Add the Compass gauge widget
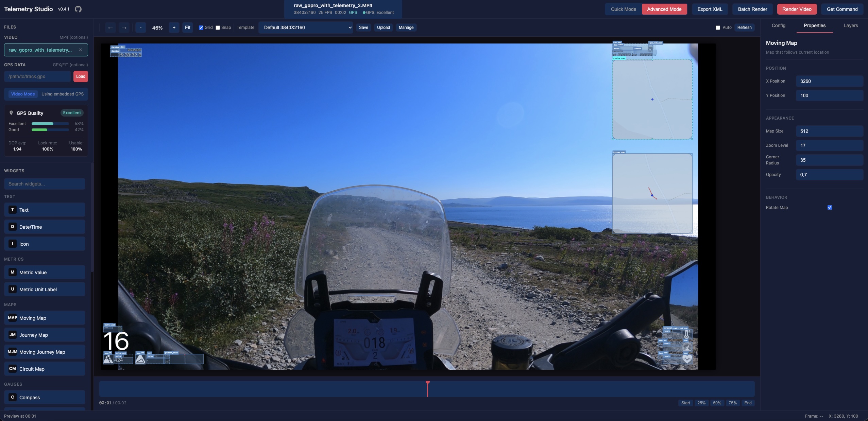 [45, 397]
